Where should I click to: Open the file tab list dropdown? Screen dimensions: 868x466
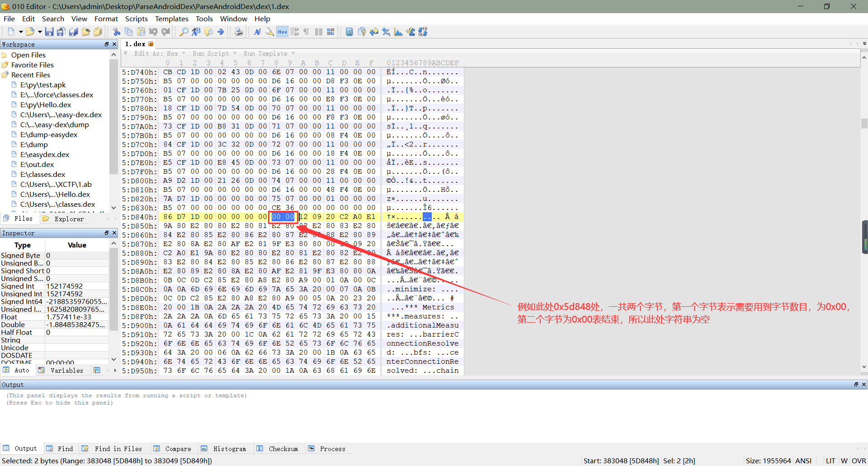pos(864,44)
